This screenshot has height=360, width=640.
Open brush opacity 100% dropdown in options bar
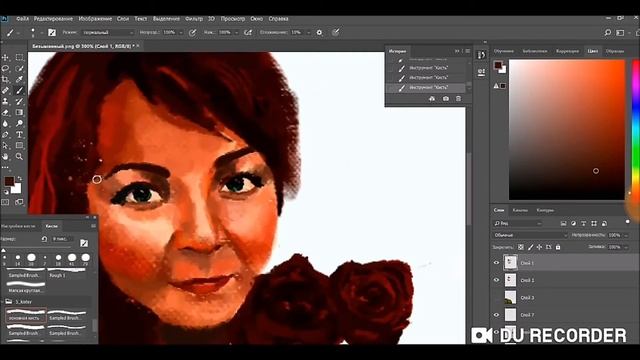(x=180, y=32)
